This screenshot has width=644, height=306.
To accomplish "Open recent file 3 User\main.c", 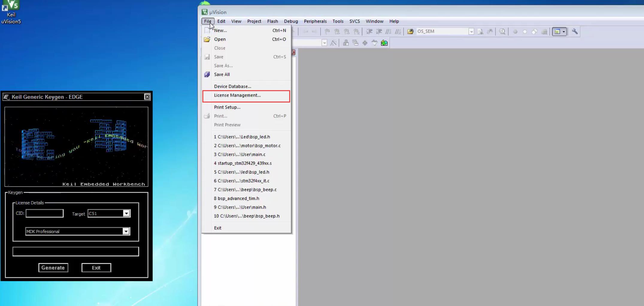I will click(246, 154).
